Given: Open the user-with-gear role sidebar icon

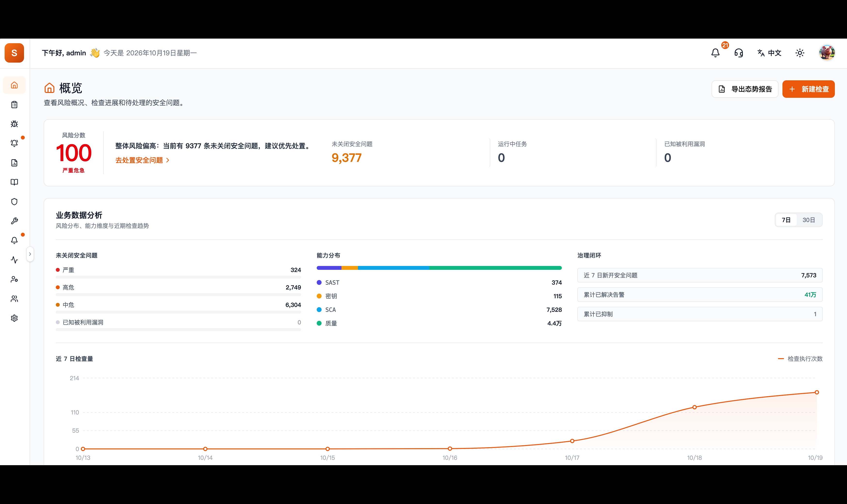Looking at the screenshot, I should click(x=14, y=280).
